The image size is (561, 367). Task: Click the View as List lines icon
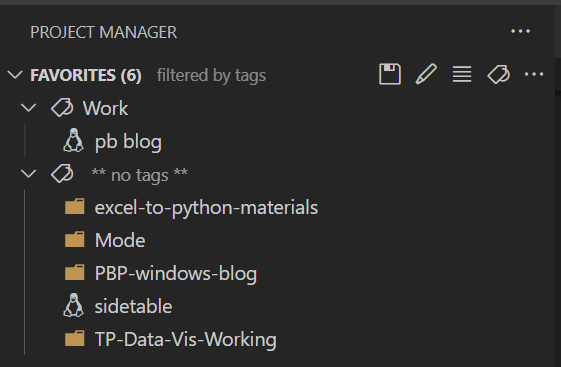click(x=462, y=74)
